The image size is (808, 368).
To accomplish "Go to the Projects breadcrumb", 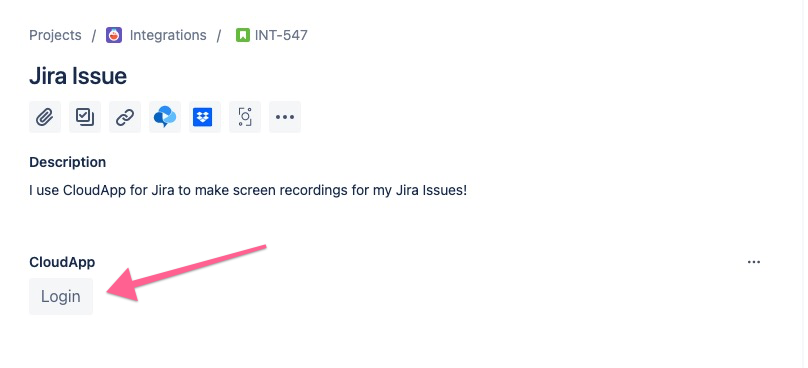I will point(55,35).
